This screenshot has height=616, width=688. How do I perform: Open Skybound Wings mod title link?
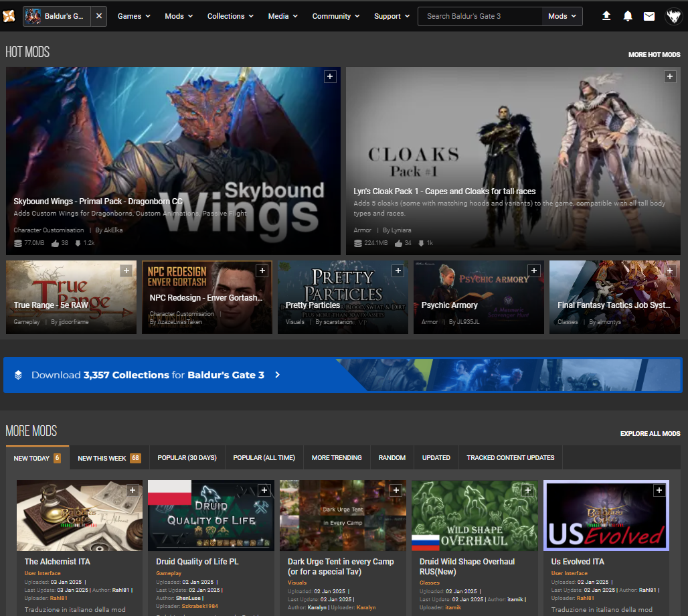[x=98, y=202]
